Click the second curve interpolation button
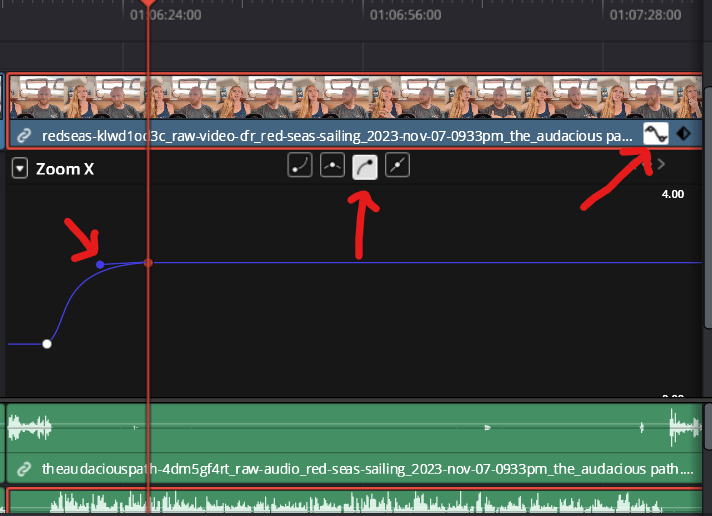 tap(333, 166)
